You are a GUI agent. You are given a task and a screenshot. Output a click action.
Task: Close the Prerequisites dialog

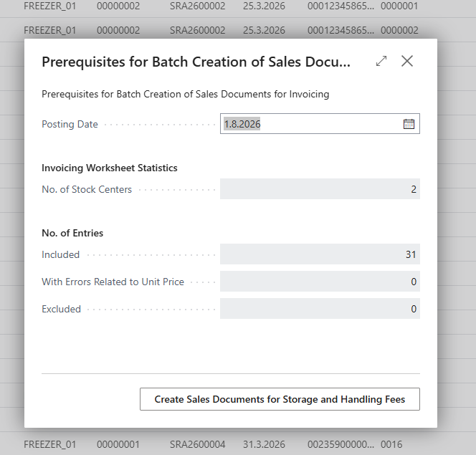coord(406,61)
